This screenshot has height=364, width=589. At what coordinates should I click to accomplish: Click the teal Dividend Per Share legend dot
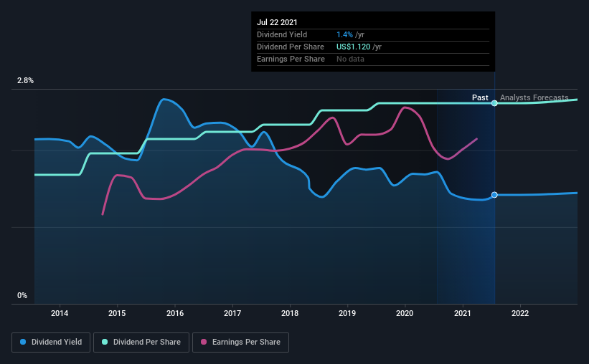pyautogui.click(x=105, y=342)
